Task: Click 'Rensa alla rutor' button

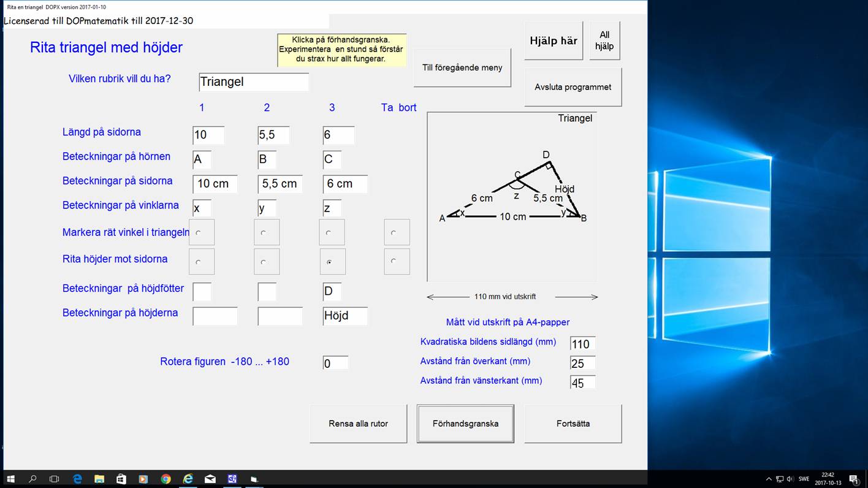Action: click(358, 424)
